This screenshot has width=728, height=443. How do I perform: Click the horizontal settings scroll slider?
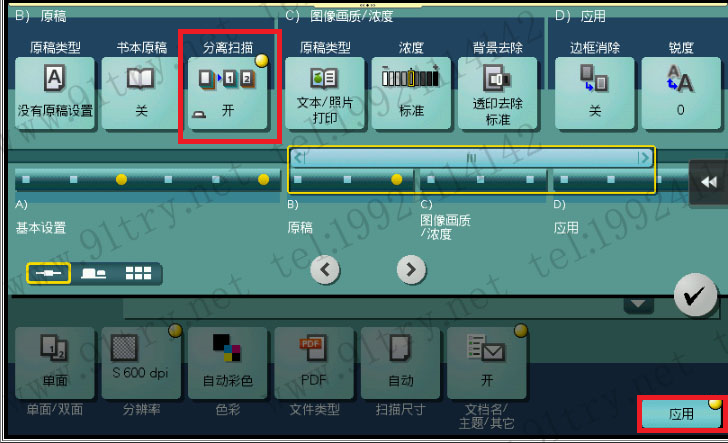coord(471,158)
